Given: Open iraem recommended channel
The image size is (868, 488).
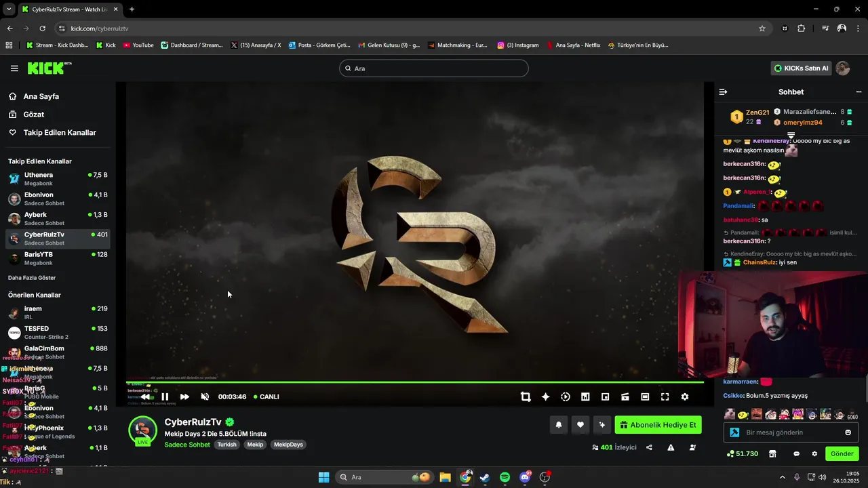Looking at the screenshot, I should (x=58, y=312).
